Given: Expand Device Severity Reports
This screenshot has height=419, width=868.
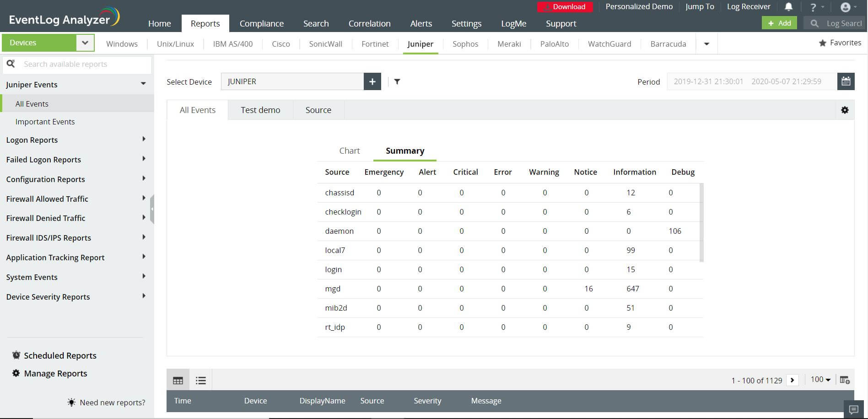Looking at the screenshot, I should (144, 296).
